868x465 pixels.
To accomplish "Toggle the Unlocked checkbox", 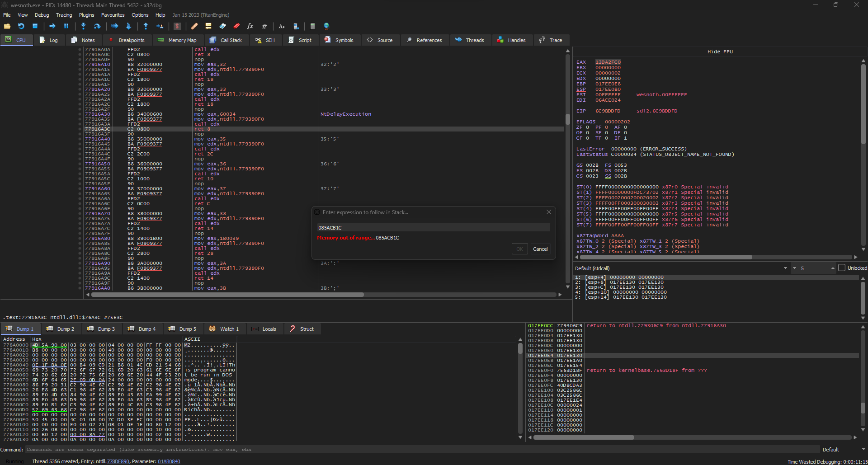I will click(x=842, y=268).
